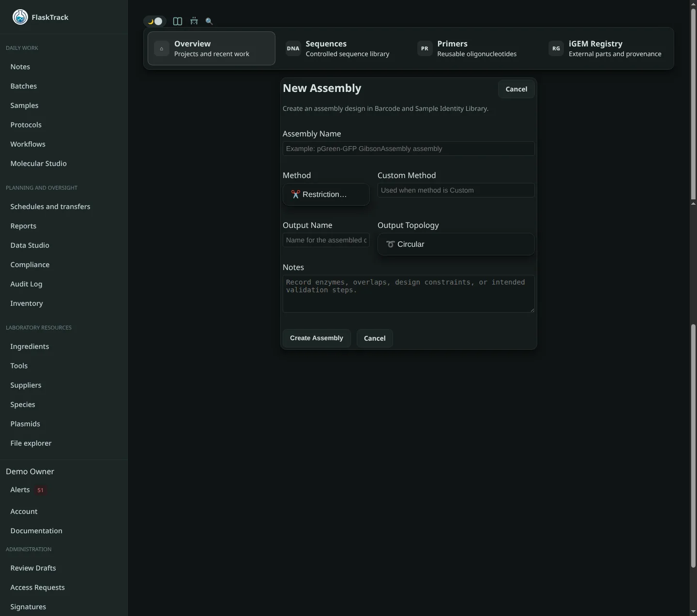Click the DNA badge icon
This screenshot has width=697, height=616.
293,48
